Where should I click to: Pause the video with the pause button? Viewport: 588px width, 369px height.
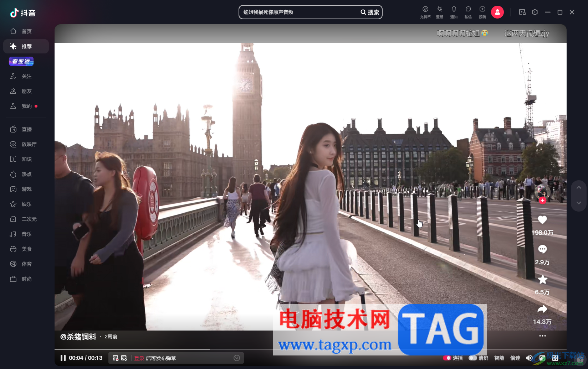point(63,358)
